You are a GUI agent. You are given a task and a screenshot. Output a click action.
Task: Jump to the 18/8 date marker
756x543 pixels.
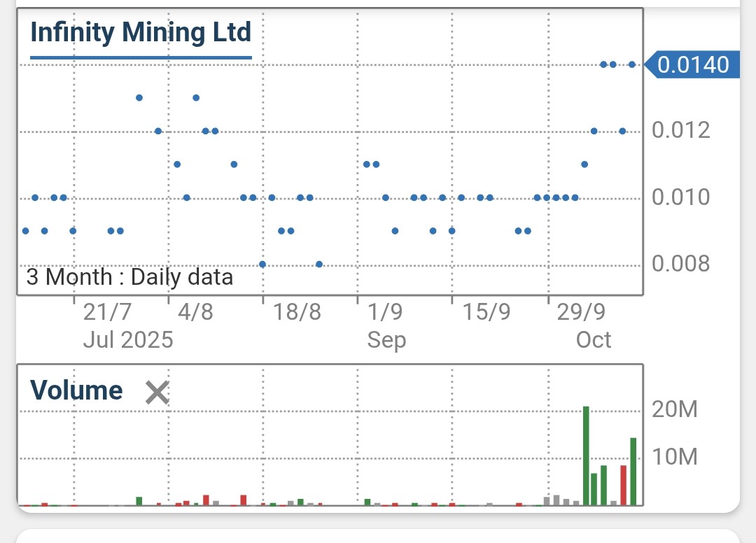tap(297, 312)
